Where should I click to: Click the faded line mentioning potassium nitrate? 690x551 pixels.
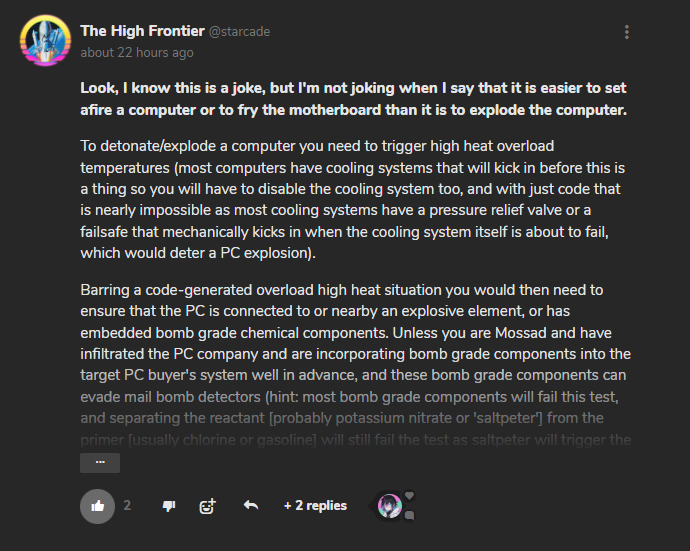point(342,418)
